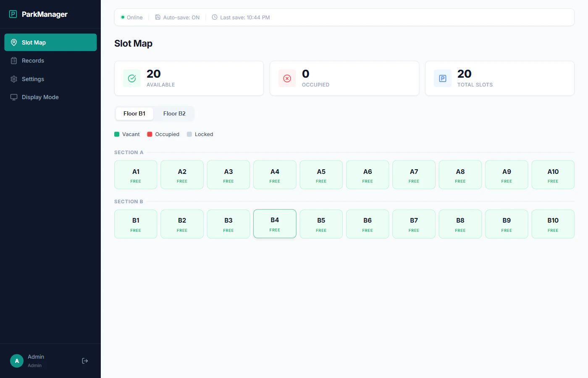Click the Admin avatar circle

(16, 360)
